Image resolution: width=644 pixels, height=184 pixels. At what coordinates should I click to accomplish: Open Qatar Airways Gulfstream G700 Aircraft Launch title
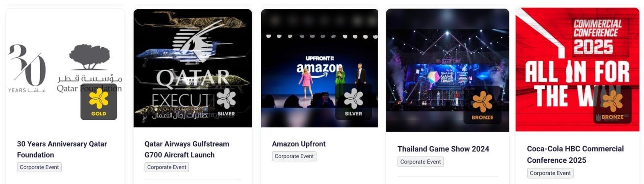point(187,149)
